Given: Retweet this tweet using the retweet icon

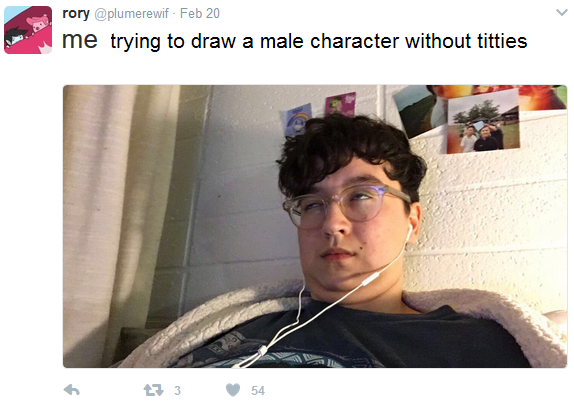Looking at the screenshot, I should pyautogui.click(x=153, y=390).
